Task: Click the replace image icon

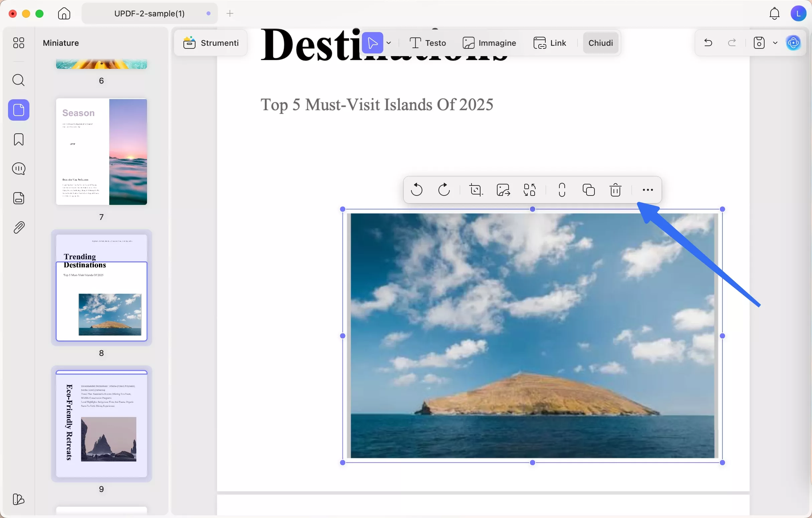Action: [530, 190]
